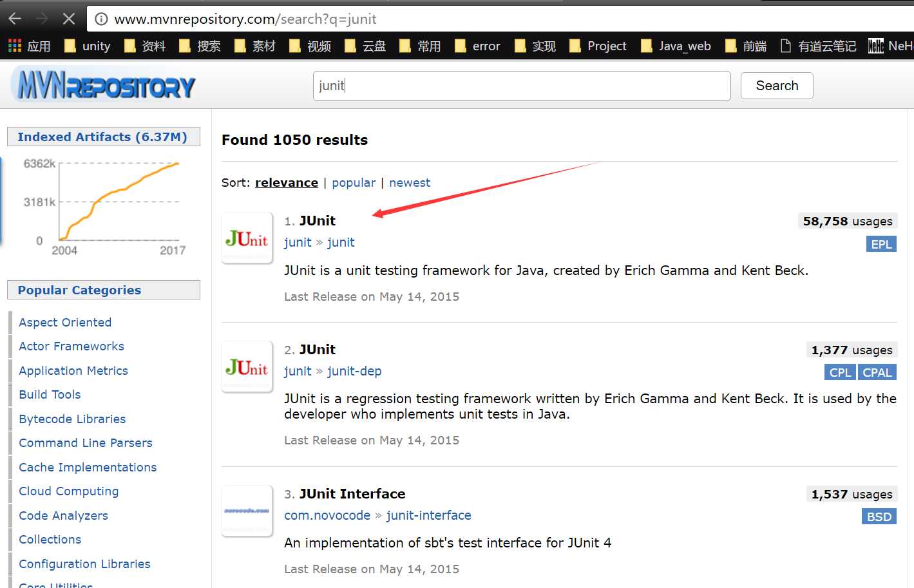This screenshot has height=588, width=914.
Task: Open the first JUnit result title
Action: click(317, 221)
